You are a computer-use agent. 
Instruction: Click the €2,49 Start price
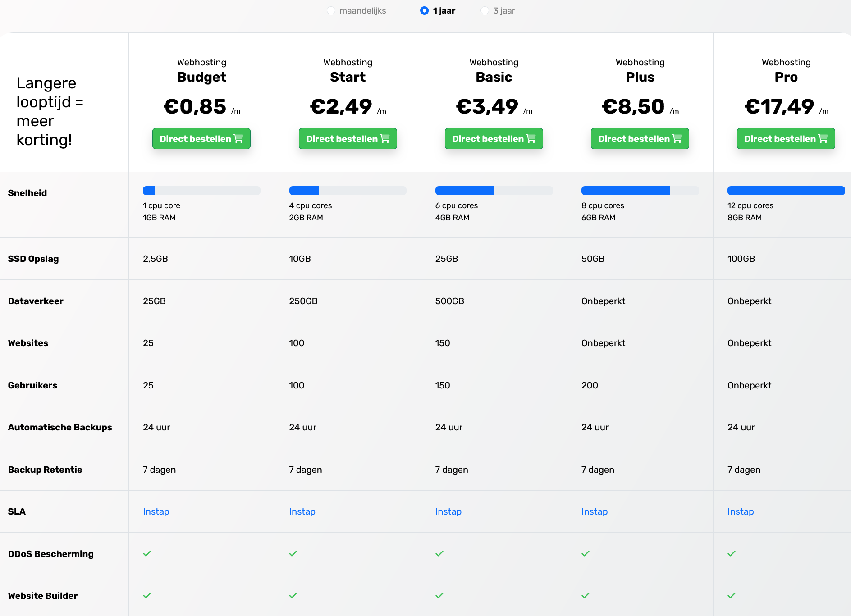[341, 107]
